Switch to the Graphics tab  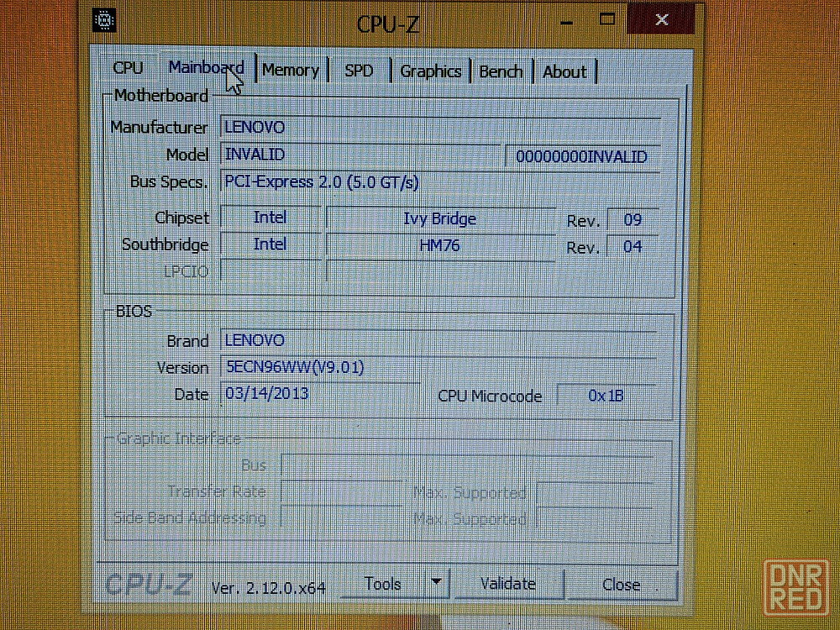click(x=430, y=71)
